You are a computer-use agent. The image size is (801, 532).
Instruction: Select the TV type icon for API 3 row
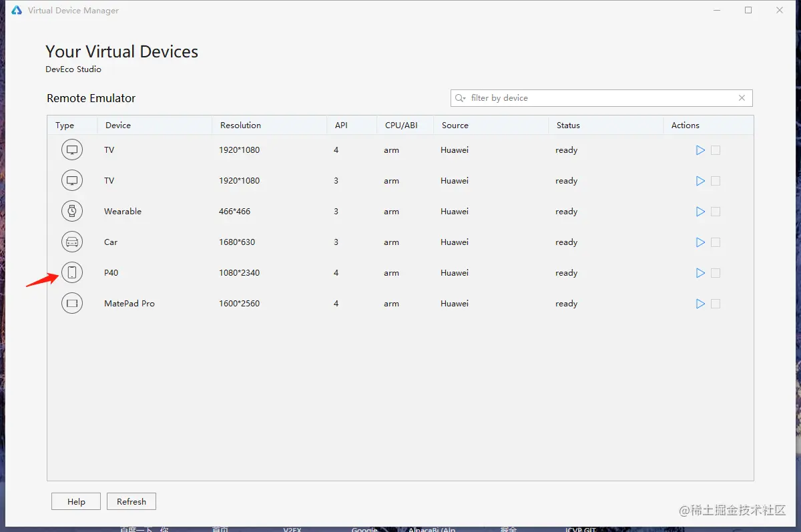(x=72, y=181)
